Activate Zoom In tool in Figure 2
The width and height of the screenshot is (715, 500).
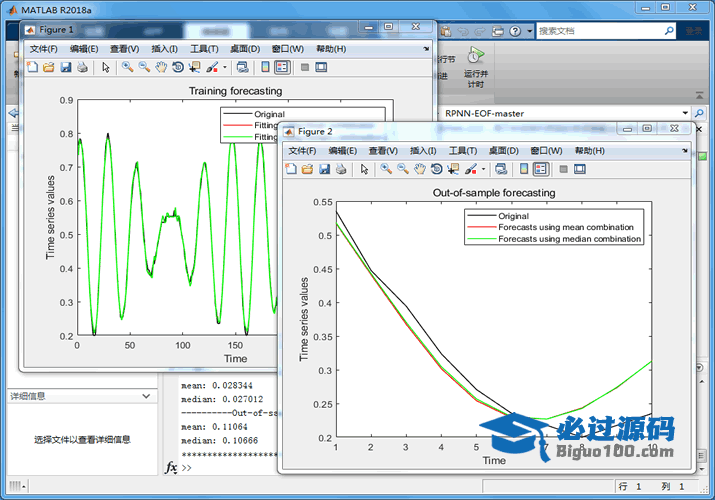pyautogui.click(x=386, y=169)
